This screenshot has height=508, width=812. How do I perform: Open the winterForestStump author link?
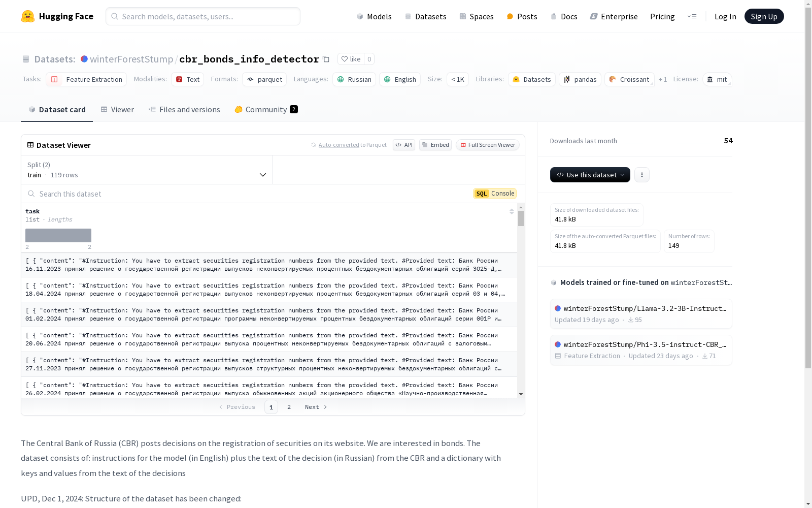131,59
